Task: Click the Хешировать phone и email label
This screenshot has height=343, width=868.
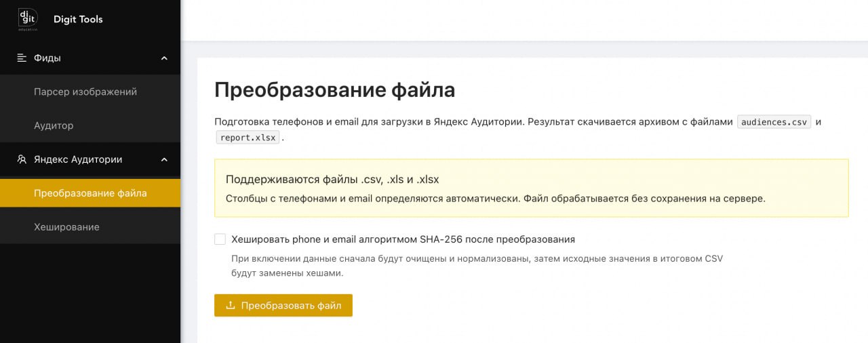Action: 403,239
